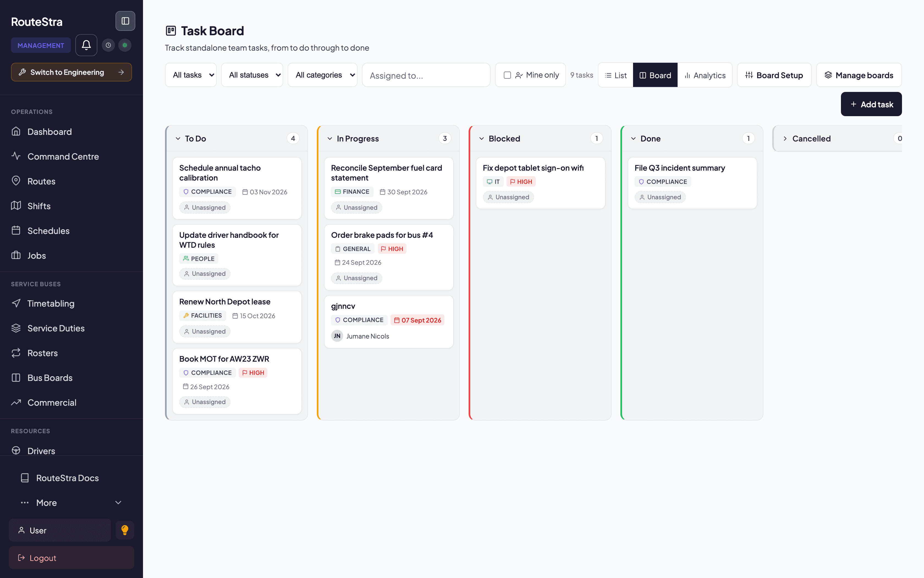Click Add task button

point(871,104)
